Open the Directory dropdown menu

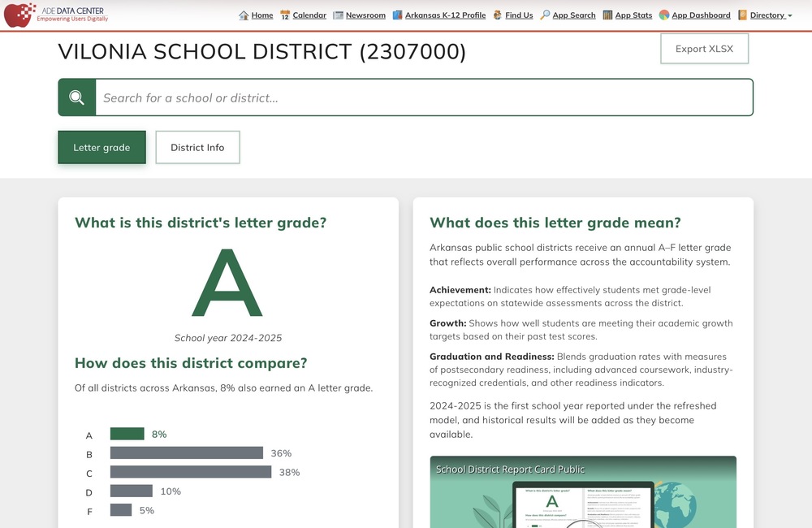tap(763, 15)
